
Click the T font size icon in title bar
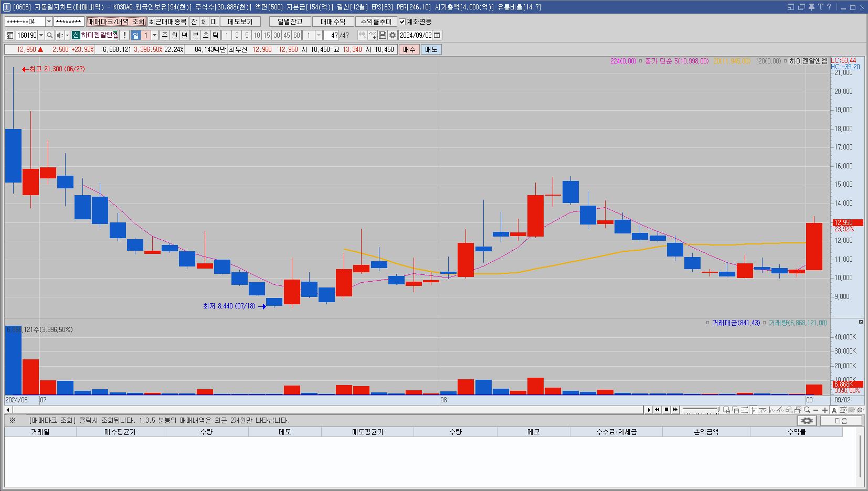point(820,7)
